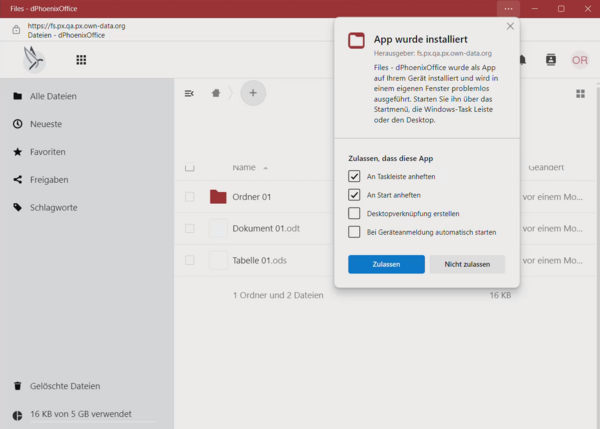
Task: Switch to grid view icon
Action: pos(580,94)
